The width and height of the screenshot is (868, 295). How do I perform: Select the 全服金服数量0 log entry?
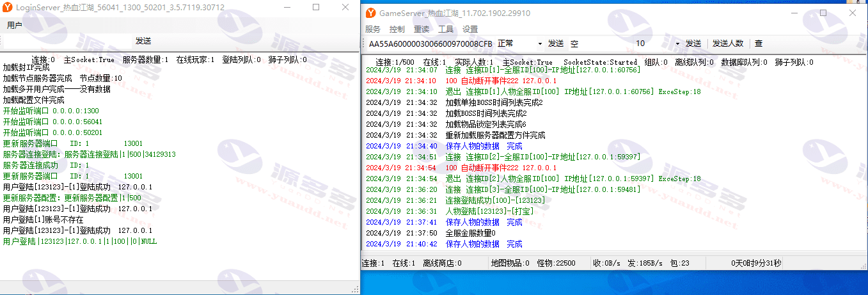click(x=430, y=233)
